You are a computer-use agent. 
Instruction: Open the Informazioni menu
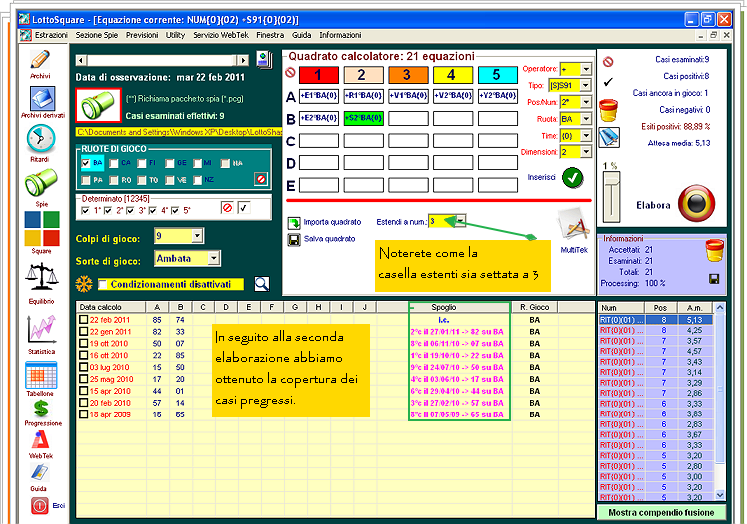(340, 35)
